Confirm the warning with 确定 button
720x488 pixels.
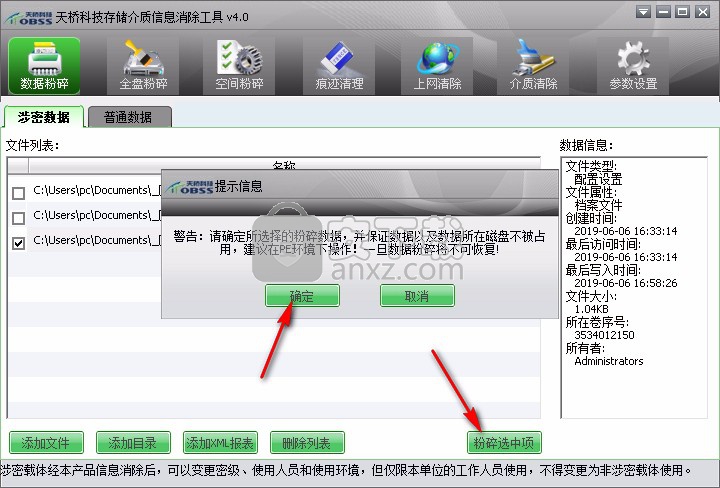point(302,296)
